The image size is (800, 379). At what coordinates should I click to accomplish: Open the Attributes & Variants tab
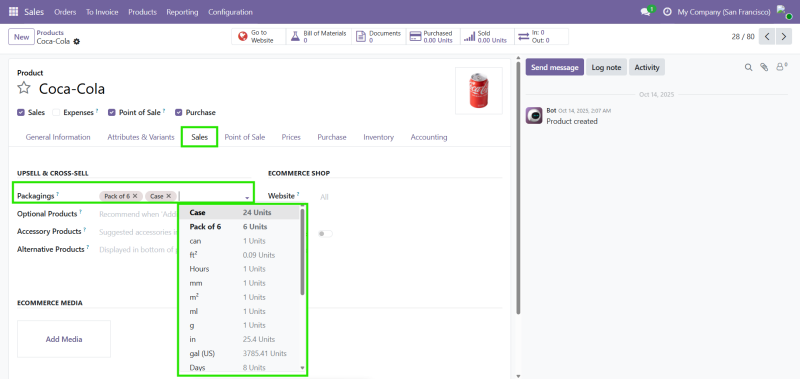pos(141,137)
